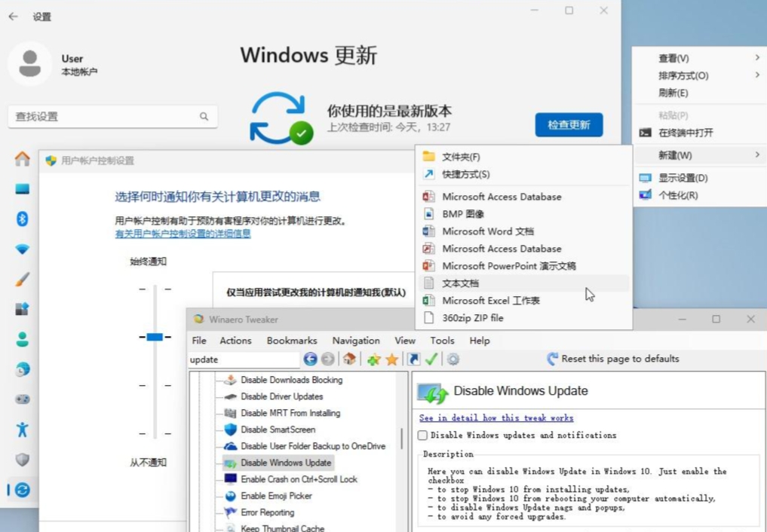Image resolution: width=767 pixels, height=532 pixels.
Task: Open link See in detail how this tweak works
Action: [x=495, y=417]
